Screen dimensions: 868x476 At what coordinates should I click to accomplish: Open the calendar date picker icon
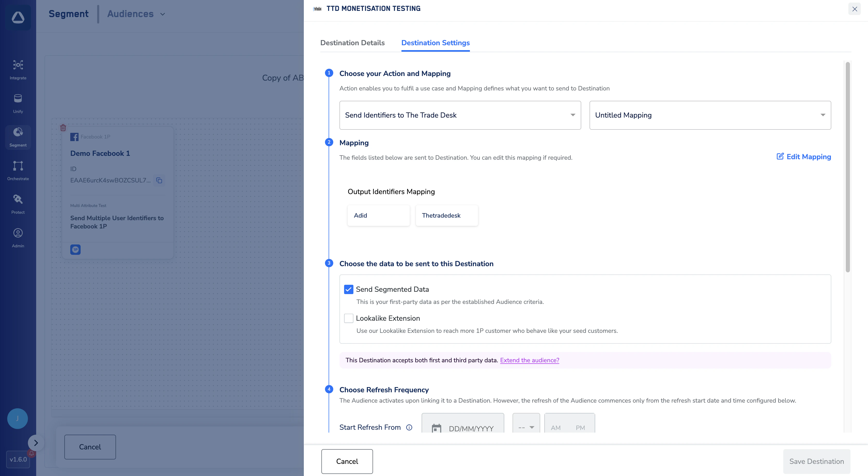437,428
